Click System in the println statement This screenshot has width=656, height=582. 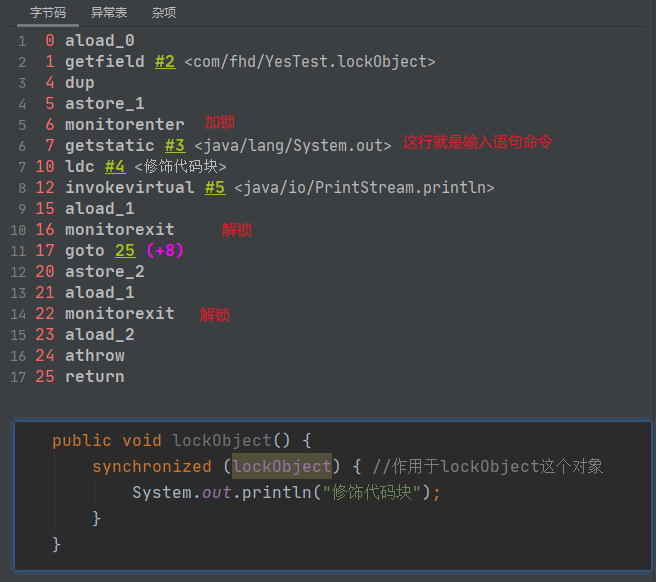pos(162,492)
